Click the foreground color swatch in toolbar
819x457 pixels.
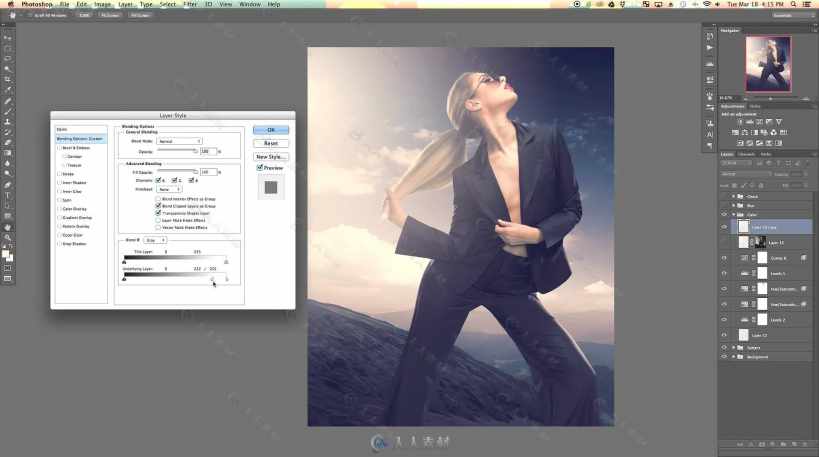5,254
